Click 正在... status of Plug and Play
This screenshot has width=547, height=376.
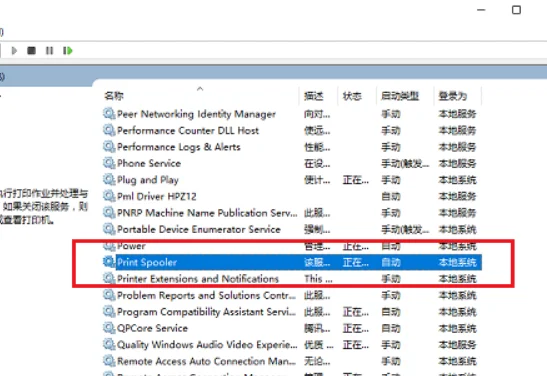tap(355, 180)
